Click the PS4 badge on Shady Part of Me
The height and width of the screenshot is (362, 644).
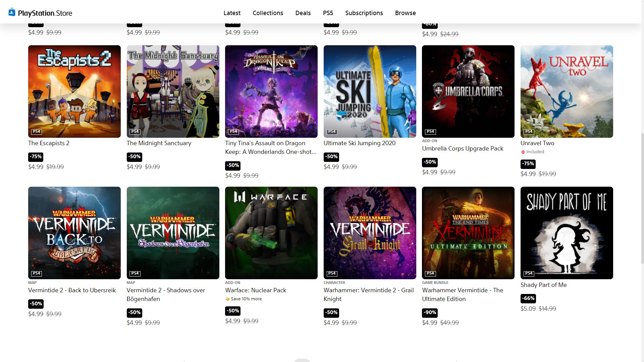coord(529,273)
